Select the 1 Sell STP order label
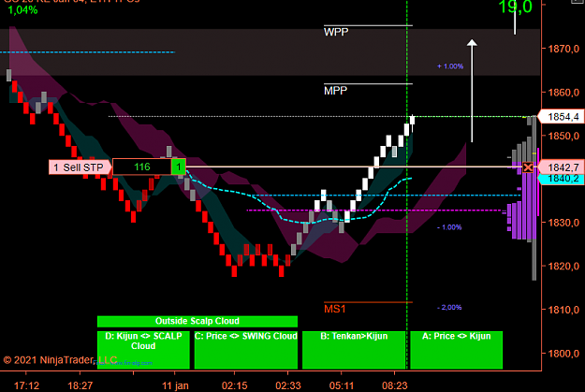Viewport: 585px width, 392px height. [x=80, y=167]
